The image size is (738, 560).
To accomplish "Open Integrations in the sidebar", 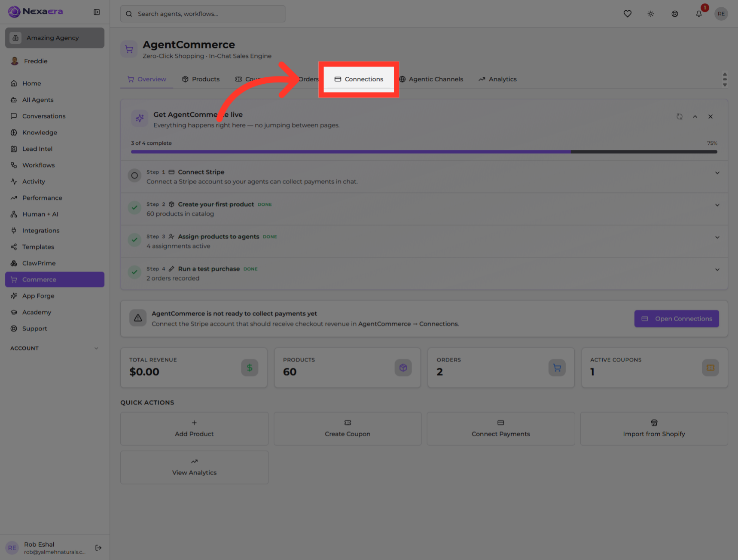I will pos(55,230).
